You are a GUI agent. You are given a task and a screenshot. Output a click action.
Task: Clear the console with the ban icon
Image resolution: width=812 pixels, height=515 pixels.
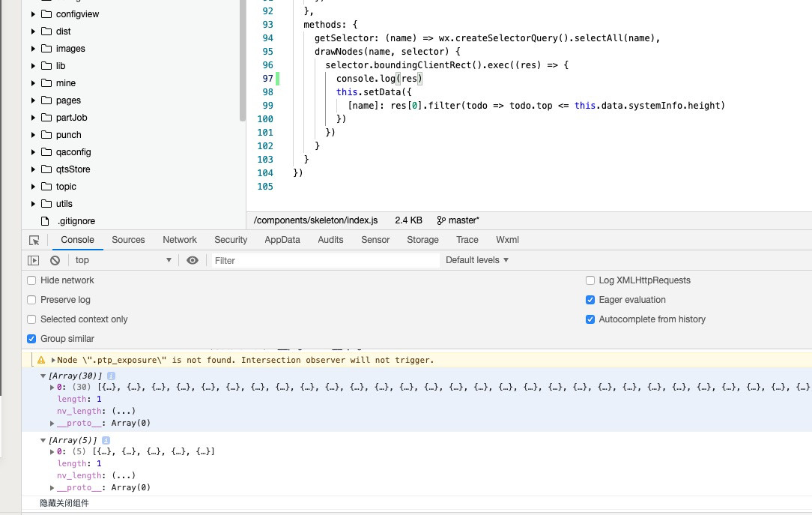click(x=55, y=260)
